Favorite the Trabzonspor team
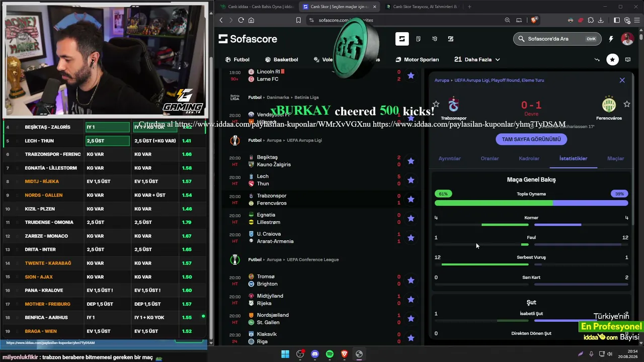Image resolution: width=644 pixels, height=362 pixels. [436, 104]
